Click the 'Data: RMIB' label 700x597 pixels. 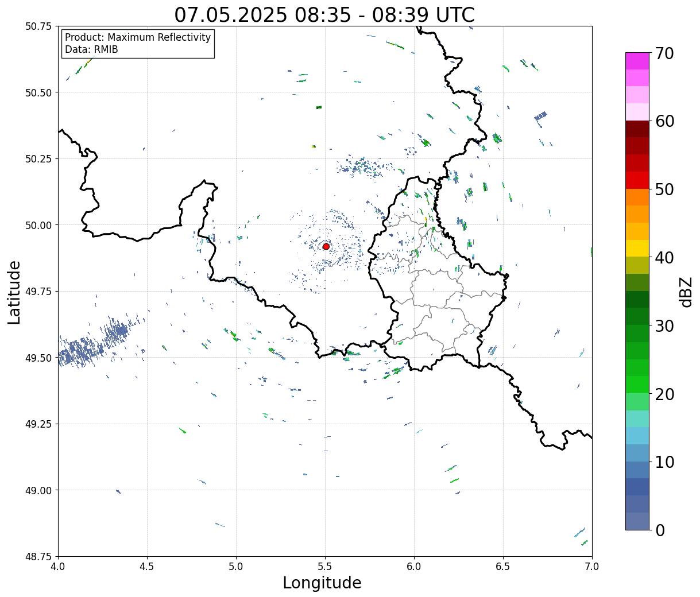tap(91, 49)
